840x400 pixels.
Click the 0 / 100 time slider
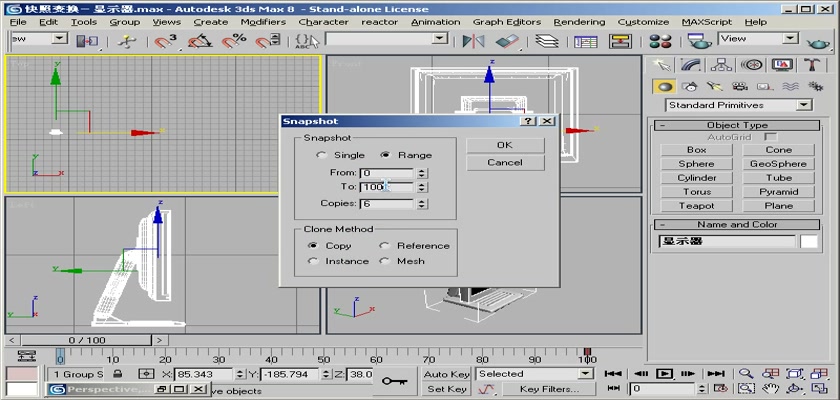tap(87, 340)
